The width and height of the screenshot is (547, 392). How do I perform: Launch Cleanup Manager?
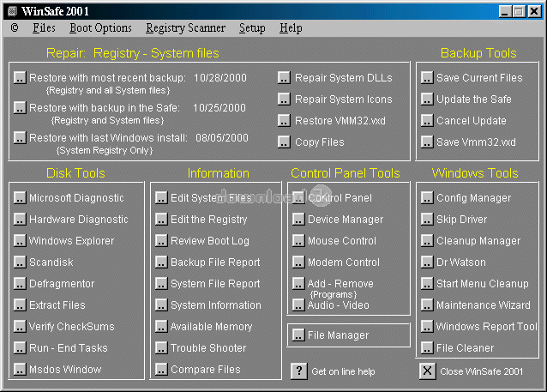[x=427, y=240]
